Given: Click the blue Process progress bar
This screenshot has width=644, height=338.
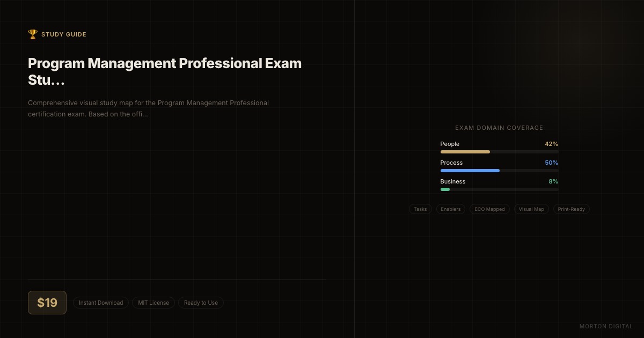Looking at the screenshot, I should pyautogui.click(x=499, y=171).
